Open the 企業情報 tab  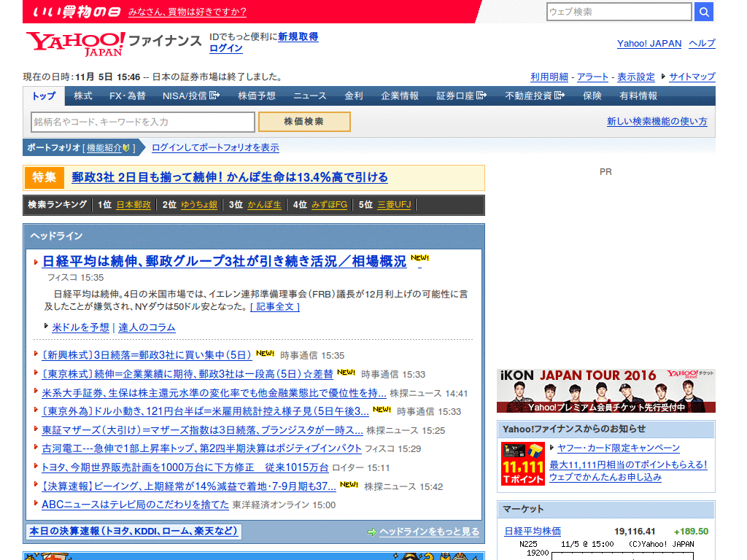point(400,96)
